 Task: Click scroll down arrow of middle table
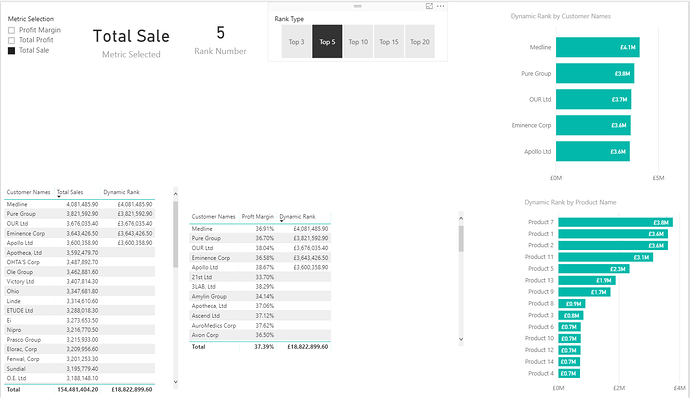(461, 339)
